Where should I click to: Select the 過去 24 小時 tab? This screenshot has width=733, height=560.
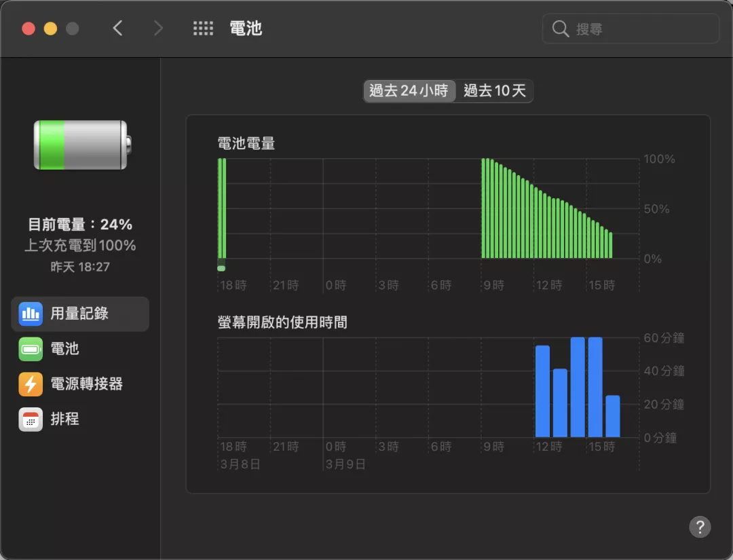click(x=409, y=91)
